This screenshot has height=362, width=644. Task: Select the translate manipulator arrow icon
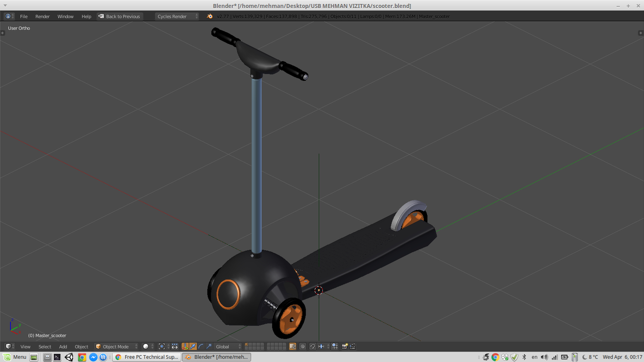click(192, 346)
